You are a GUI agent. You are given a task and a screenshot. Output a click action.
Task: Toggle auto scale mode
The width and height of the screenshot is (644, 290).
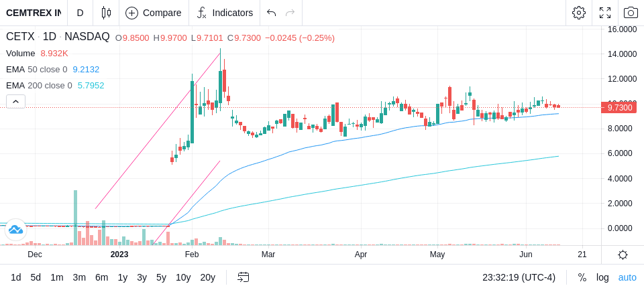coord(627,278)
